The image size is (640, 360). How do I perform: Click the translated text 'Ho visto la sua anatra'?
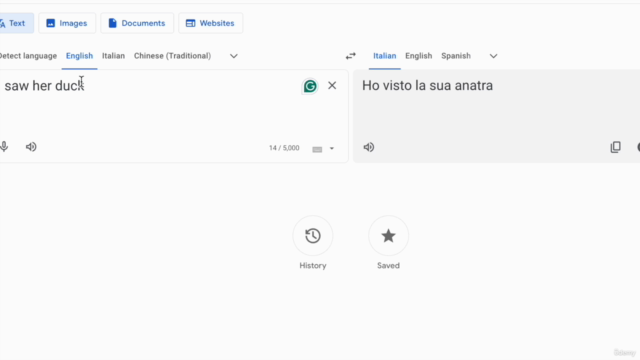tap(427, 86)
